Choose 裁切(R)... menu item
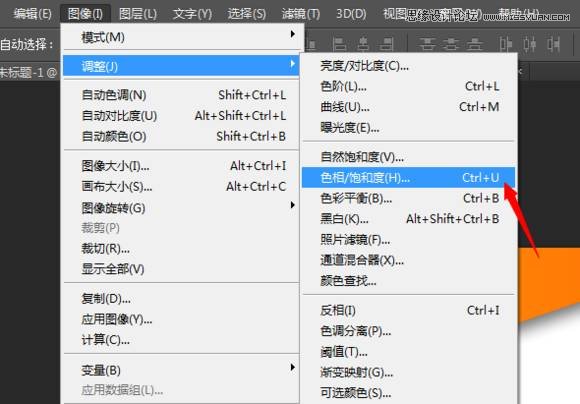The height and width of the screenshot is (404, 580). tap(181, 248)
